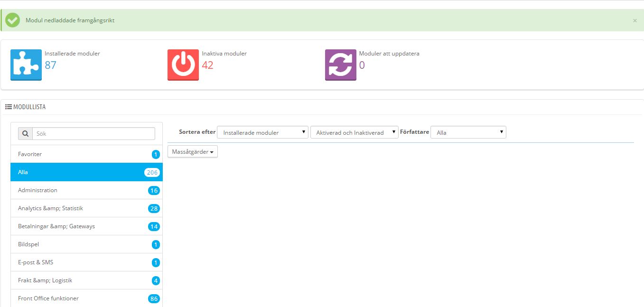Click the 206 badge on Alla
Image resolution: width=644 pixels, height=307 pixels.
click(x=152, y=173)
